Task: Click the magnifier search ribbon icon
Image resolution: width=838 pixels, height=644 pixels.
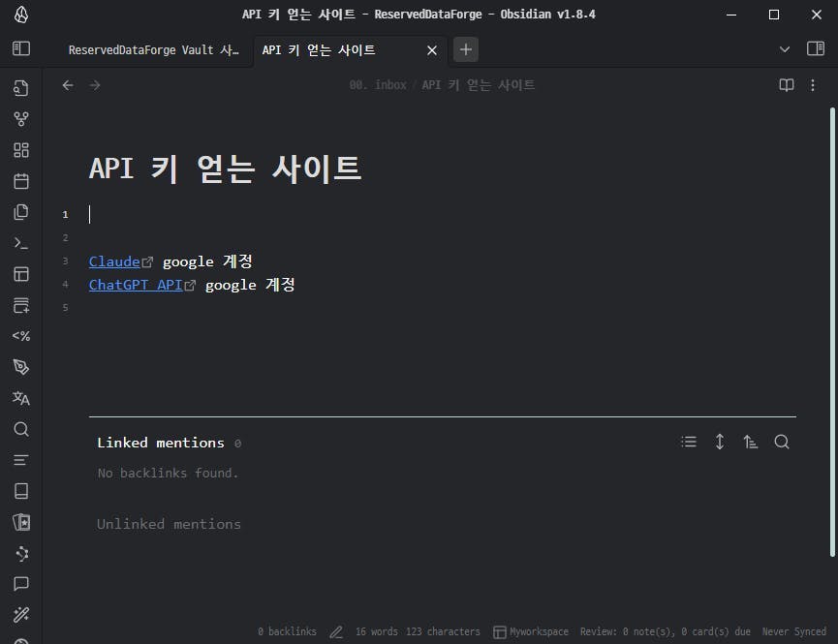Action: pyautogui.click(x=21, y=429)
